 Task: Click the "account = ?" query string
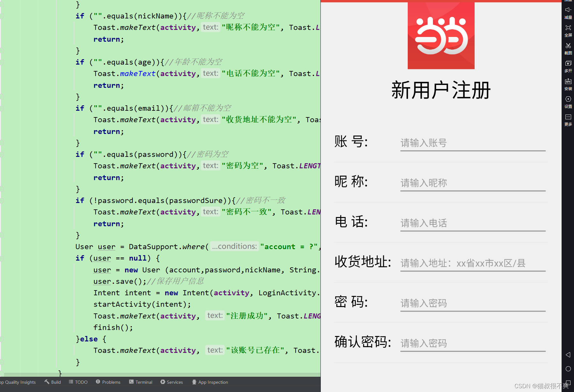[x=289, y=247]
